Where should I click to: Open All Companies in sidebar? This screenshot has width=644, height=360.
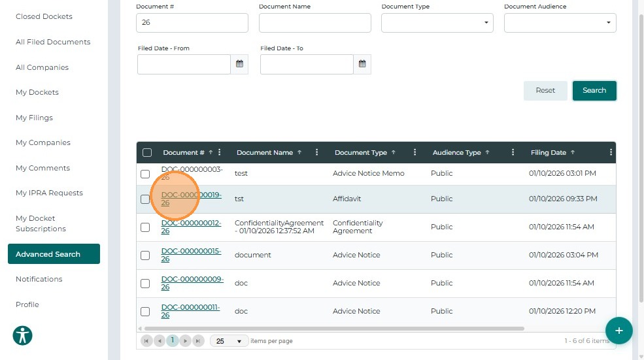click(42, 67)
